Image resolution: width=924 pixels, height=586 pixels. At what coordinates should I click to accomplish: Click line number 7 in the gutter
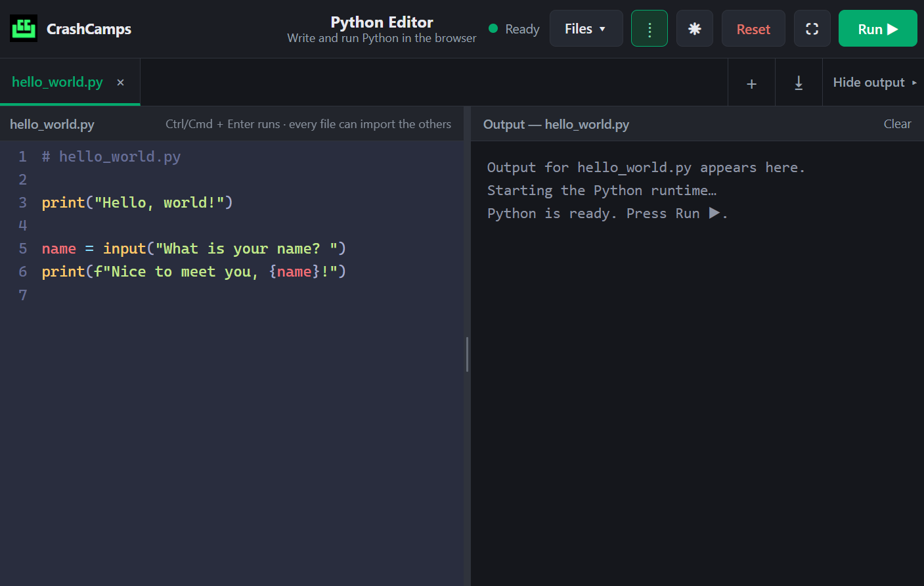click(23, 295)
